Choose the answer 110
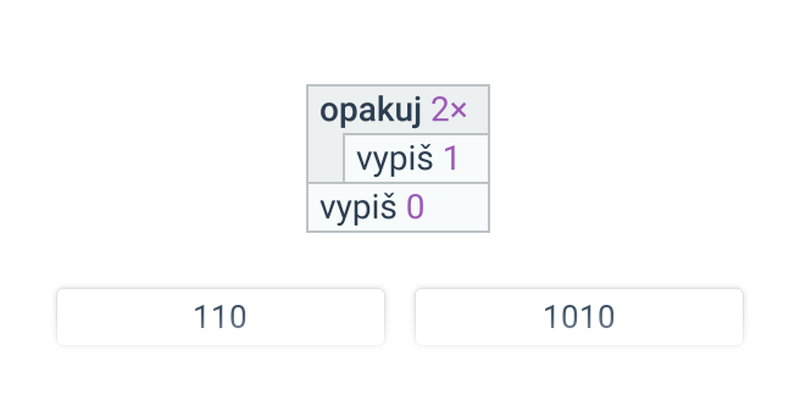Screen dimensions: 800x400 220,317
